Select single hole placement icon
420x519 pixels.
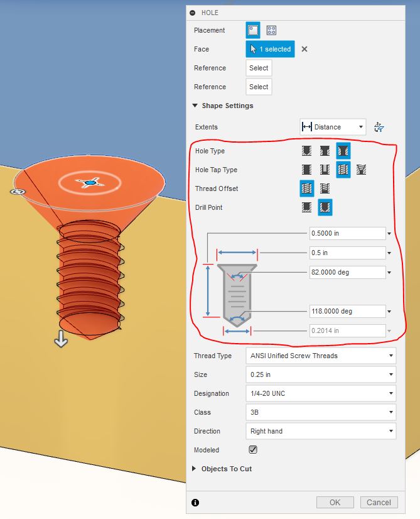pos(253,30)
